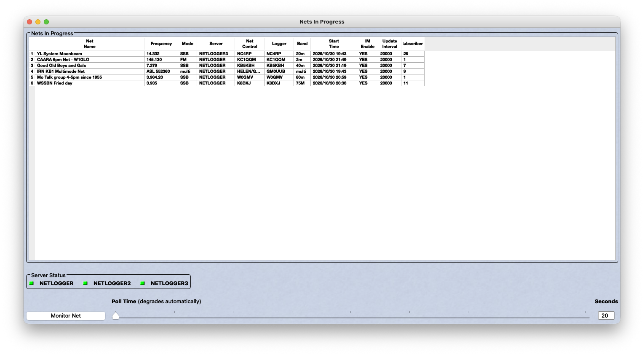Screen dimensions: 644x355
Task: Sort by the Net Name column header
Action: (90, 44)
